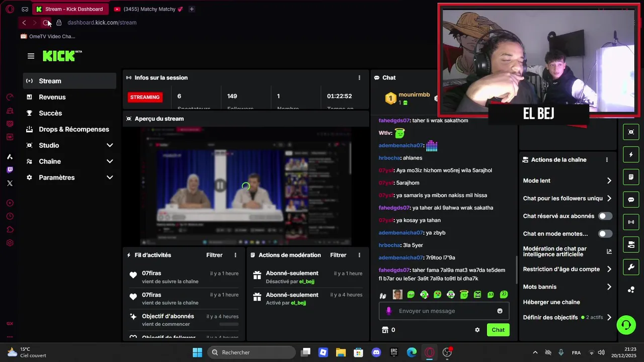Reload the page with the refresh icon
The width and height of the screenshot is (644, 362).
[x=46, y=23]
